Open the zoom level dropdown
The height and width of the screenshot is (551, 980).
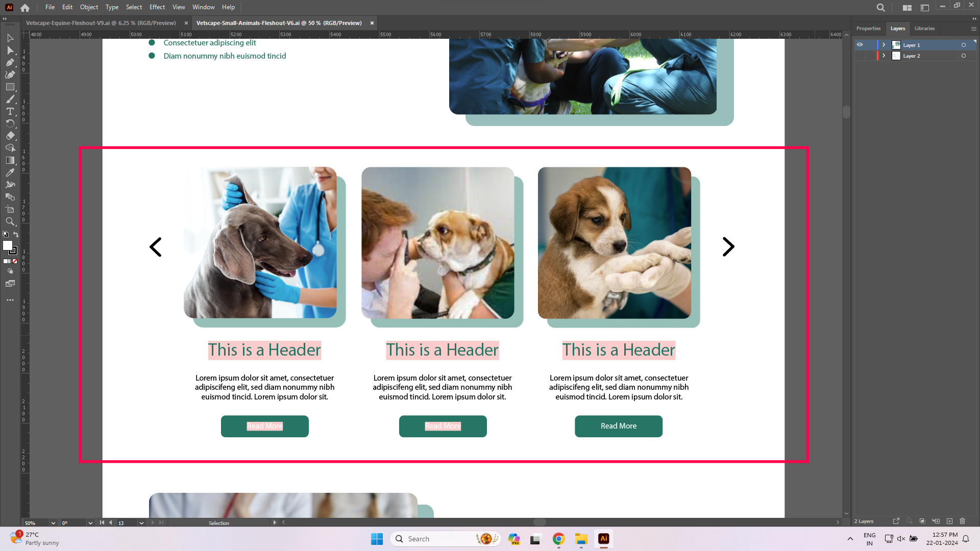coord(53,523)
